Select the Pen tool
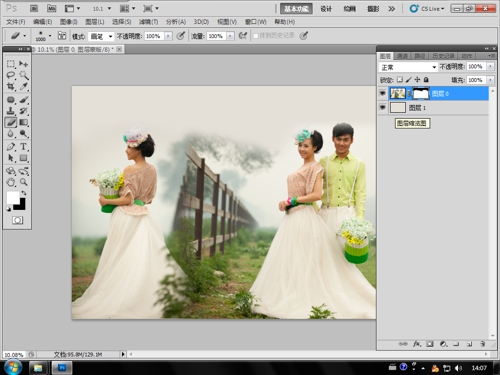The width and height of the screenshot is (500, 375). coord(11,147)
